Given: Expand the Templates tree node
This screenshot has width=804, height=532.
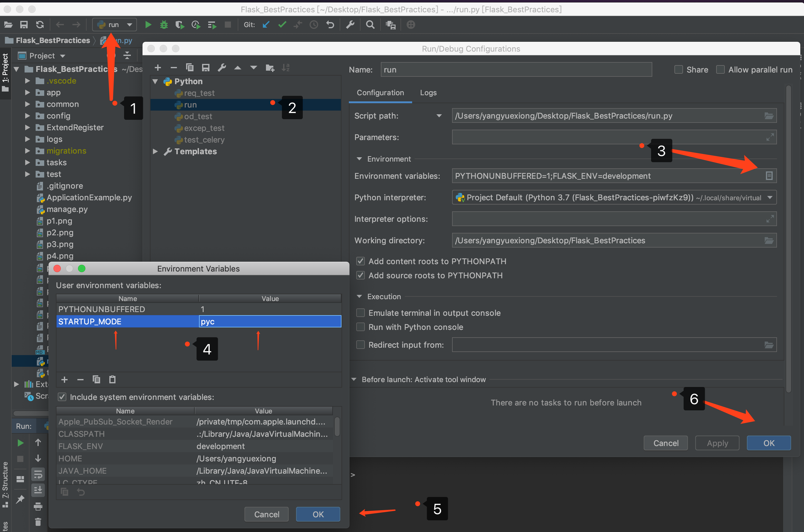Looking at the screenshot, I should (155, 152).
